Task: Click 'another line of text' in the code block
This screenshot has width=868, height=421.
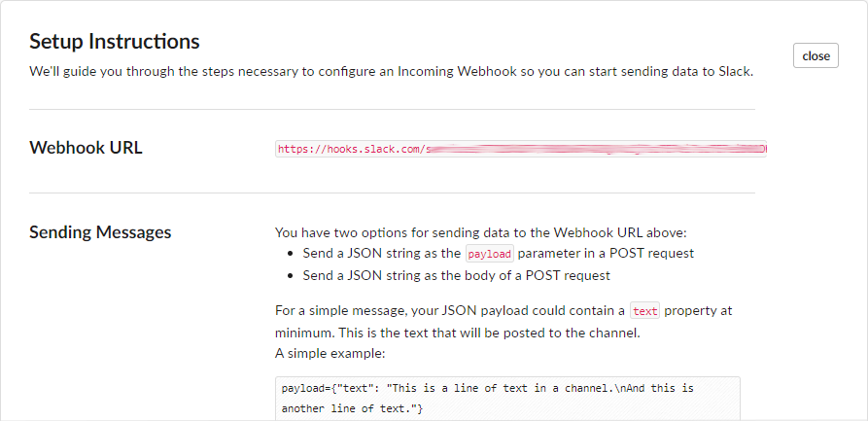Action: [x=340, y=408]
